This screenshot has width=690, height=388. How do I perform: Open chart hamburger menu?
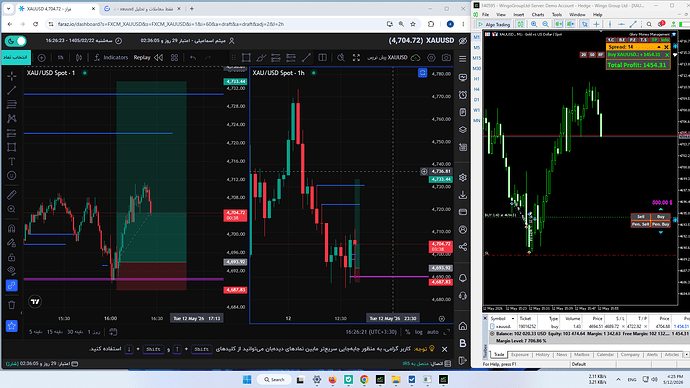(x=462, y=59)
